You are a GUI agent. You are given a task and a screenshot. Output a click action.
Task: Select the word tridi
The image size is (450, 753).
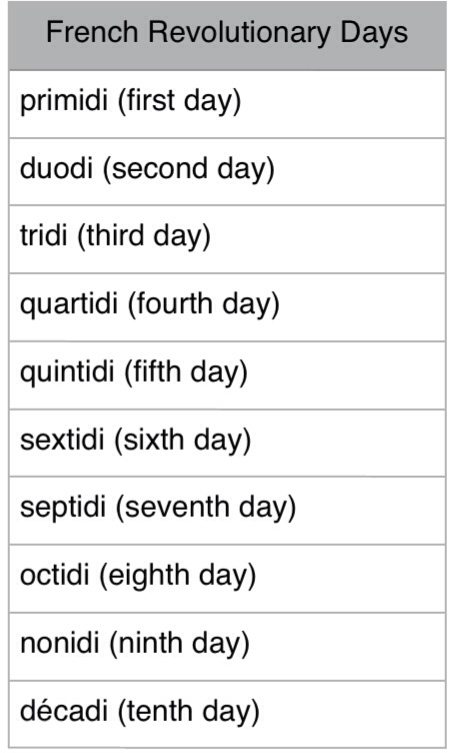coord(44,236)
